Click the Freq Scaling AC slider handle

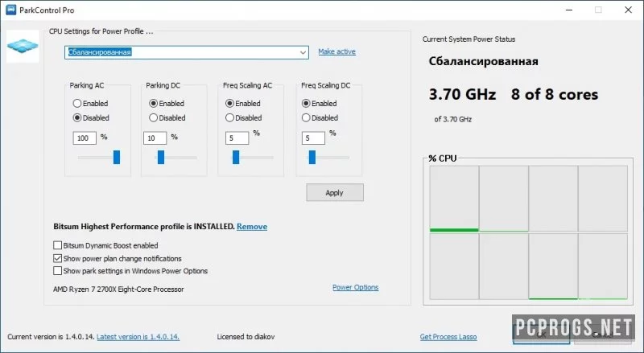coord(236,158)
